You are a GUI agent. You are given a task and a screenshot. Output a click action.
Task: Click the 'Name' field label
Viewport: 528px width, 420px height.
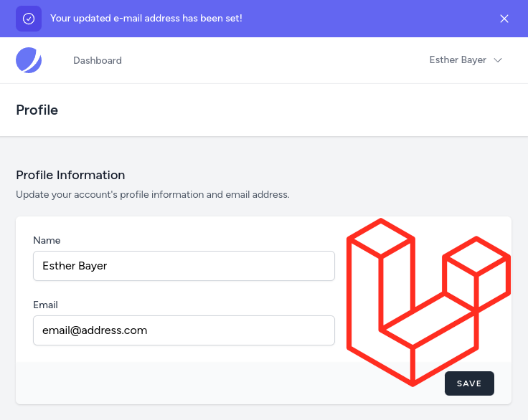47,240
